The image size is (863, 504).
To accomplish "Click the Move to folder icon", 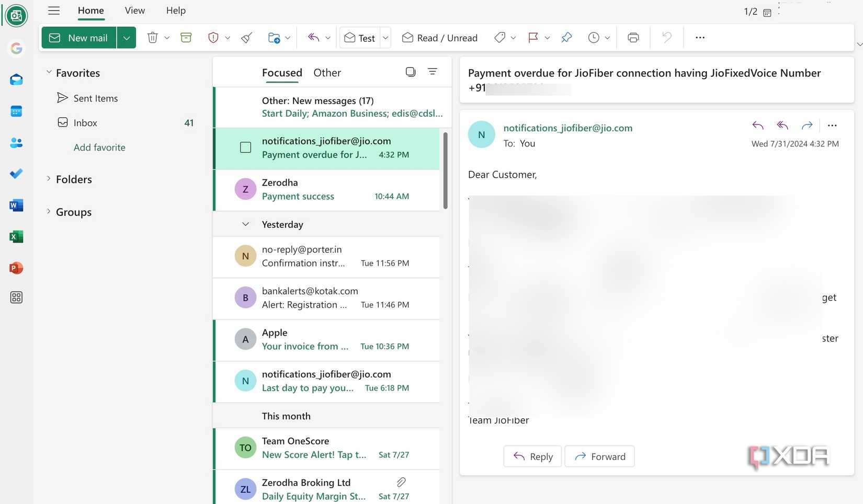I will point(274,38).
